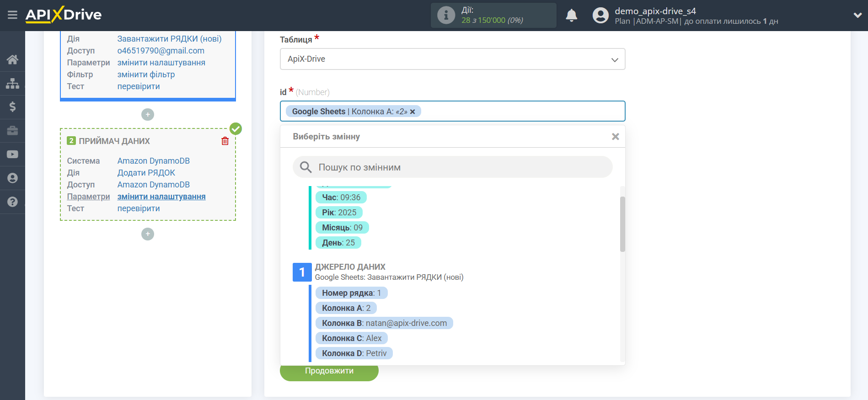The height and width of the screenshot is (400, 868).
Task: Remove the Колонка A tag from id field
Action: (x=413, y=112)
